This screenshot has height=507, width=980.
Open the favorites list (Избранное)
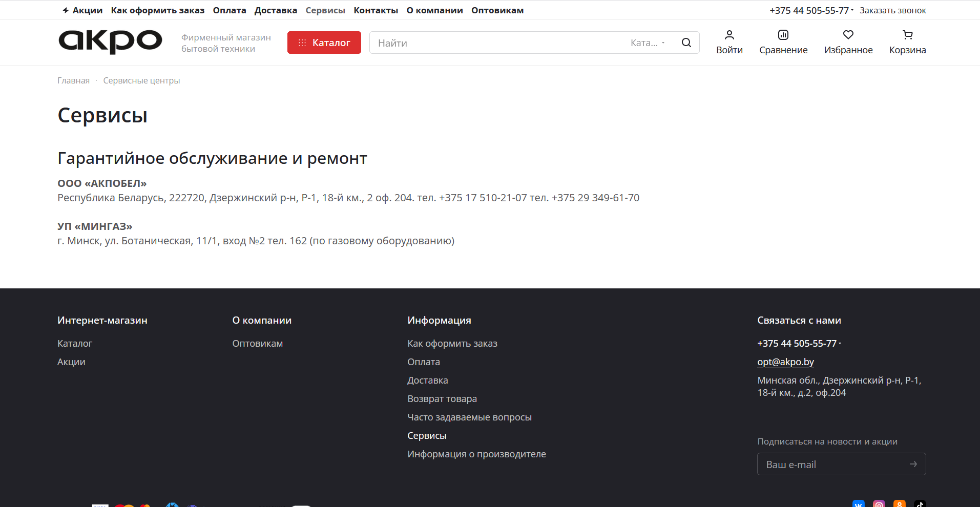coord(848,42)
